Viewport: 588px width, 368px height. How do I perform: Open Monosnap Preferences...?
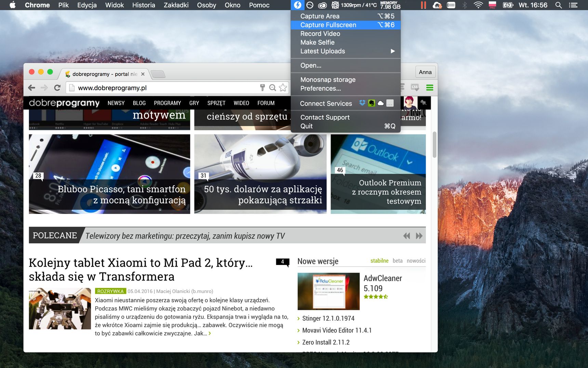[x=346, y=88]
